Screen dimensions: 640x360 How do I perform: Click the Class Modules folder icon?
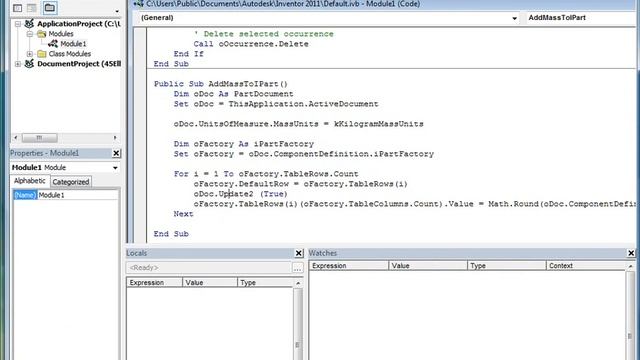(x=42, y=54)
